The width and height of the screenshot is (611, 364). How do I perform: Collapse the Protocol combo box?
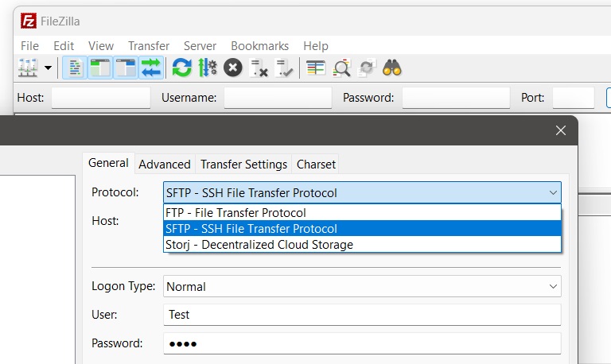pyautogui.click(x=552, y=192)
